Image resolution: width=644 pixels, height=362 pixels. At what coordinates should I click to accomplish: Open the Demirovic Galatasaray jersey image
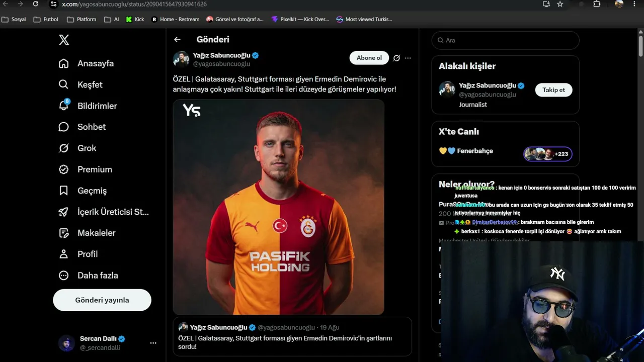(278, 207)
